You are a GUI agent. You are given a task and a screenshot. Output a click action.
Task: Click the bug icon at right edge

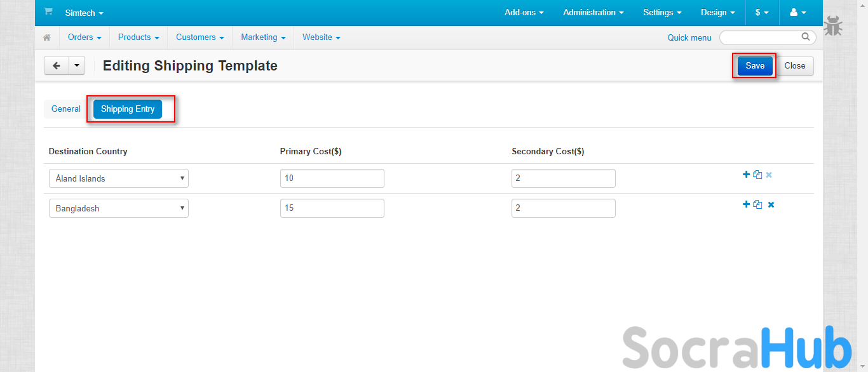[833, 27]
